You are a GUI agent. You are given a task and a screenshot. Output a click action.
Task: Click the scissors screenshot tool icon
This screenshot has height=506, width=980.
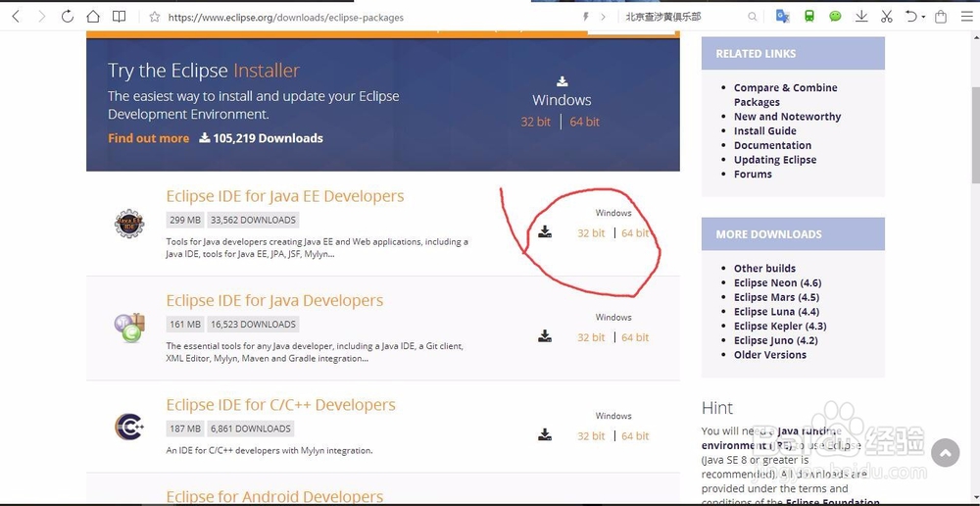point(886,17)
